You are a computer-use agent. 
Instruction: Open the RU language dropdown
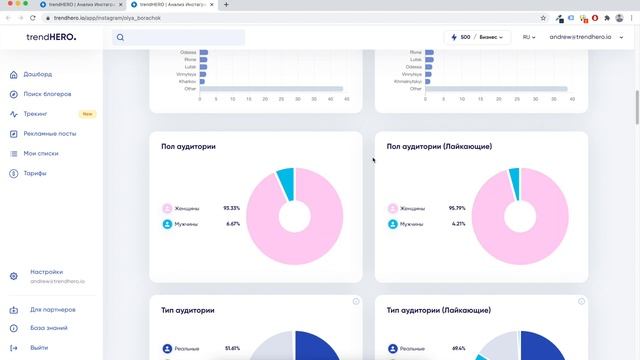(x=529, y=37)
